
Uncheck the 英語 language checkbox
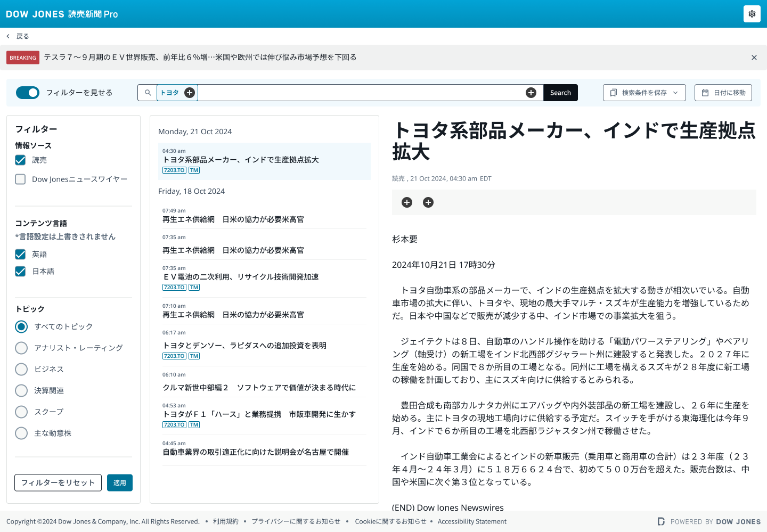coord(20,254)
